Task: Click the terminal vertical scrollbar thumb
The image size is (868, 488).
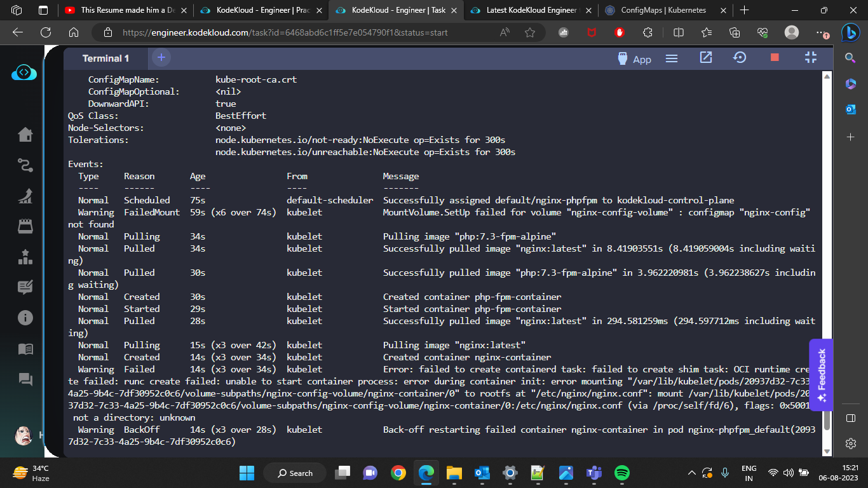Action: click(827, 421)
